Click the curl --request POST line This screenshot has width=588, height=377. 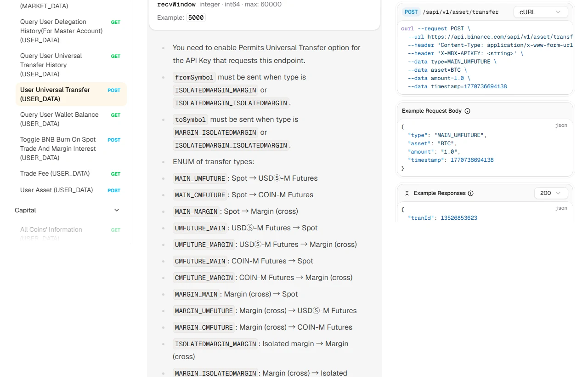435,29
